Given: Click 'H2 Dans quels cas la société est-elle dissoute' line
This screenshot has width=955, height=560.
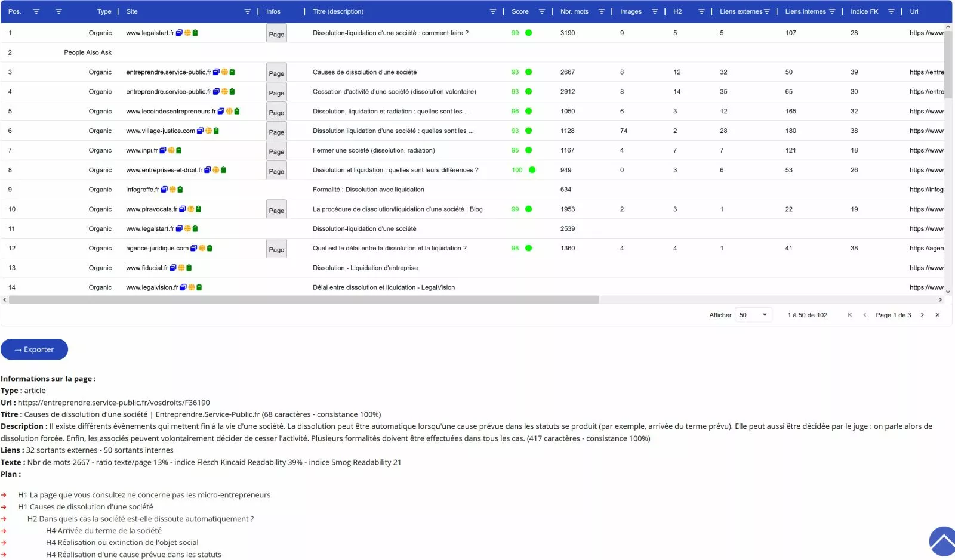Looking at the screenshot, I should (x=140, y=519).
